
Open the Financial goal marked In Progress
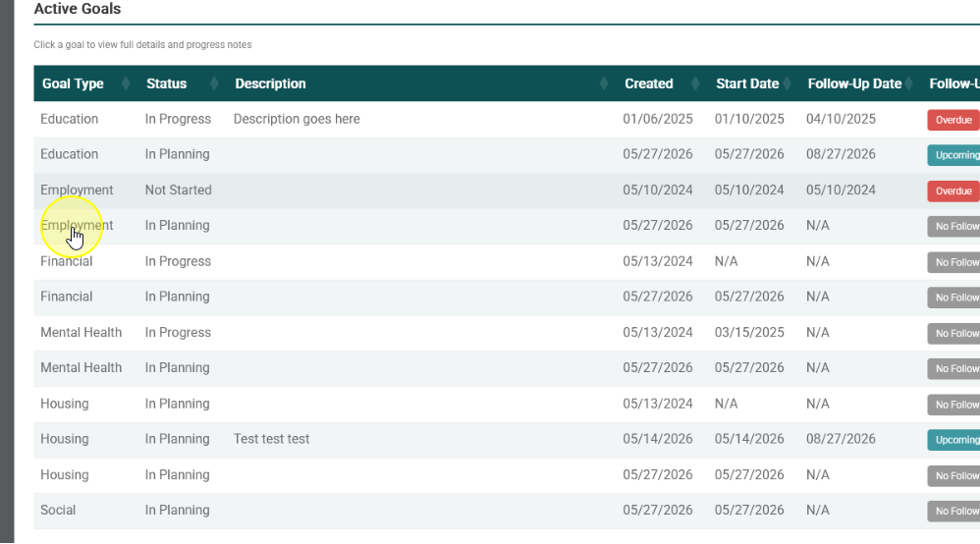click(x=507, y=262)
